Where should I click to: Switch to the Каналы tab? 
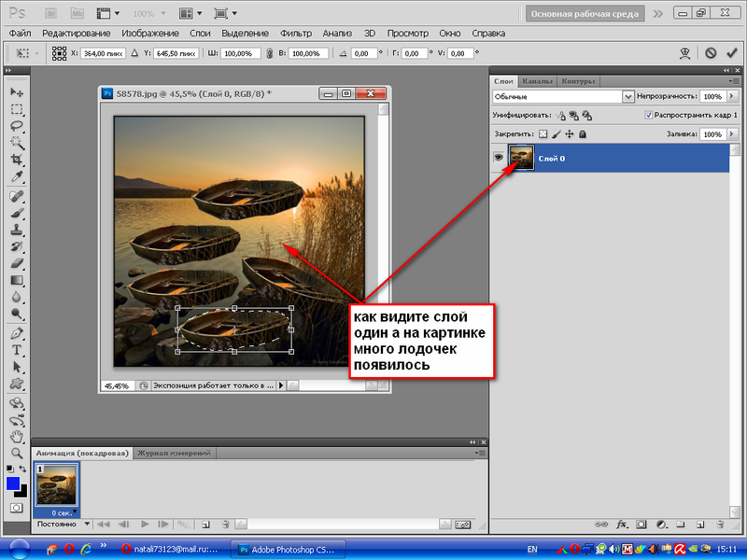(x=538, y=81)
